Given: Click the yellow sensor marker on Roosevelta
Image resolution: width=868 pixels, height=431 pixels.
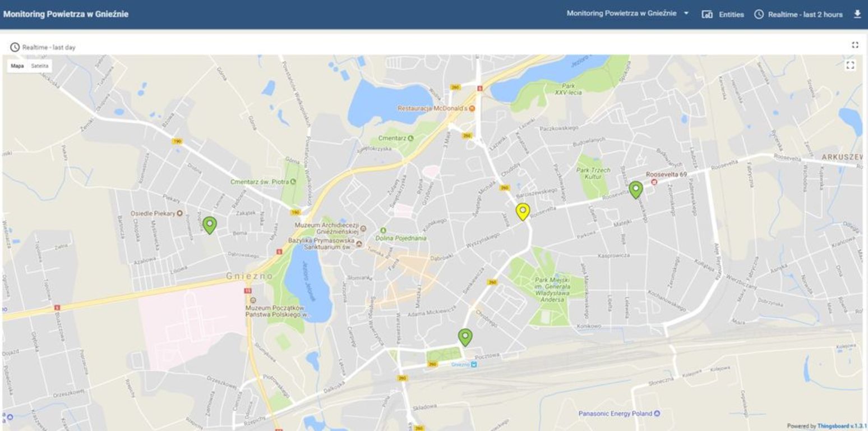Looking at the screenshot, I should 523,212.
